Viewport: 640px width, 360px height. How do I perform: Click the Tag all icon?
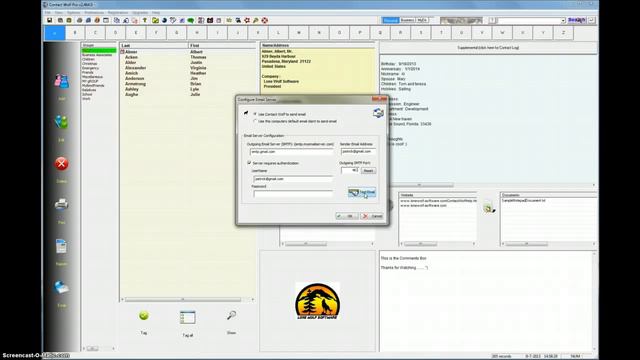188,317
